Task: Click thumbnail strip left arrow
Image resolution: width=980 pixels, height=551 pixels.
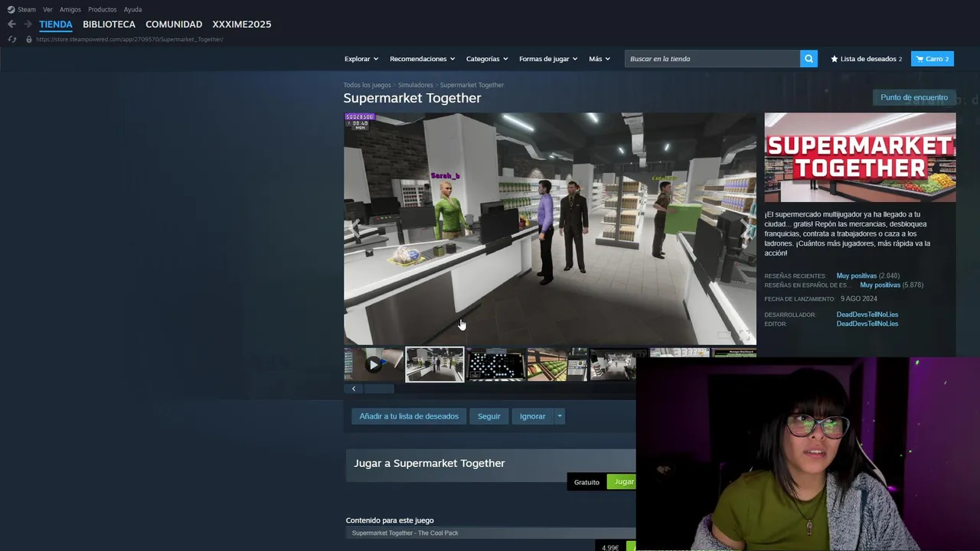Action: tap(353, 389)
